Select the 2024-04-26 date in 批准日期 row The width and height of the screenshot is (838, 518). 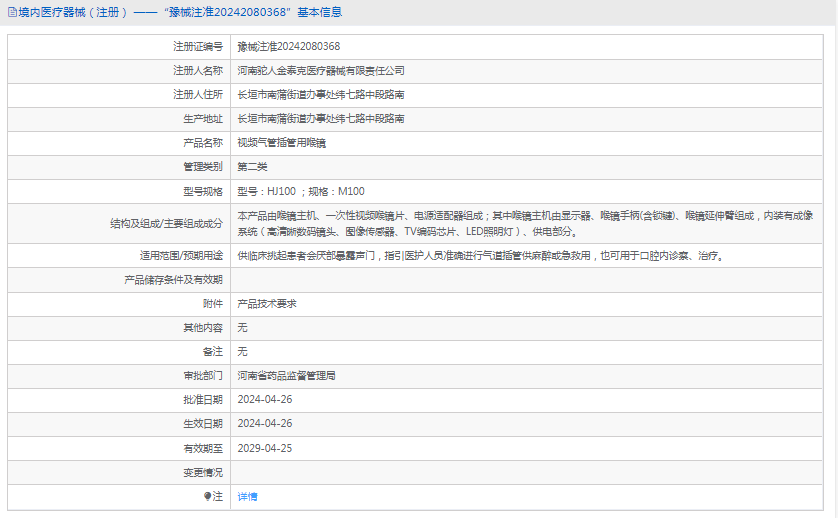(265, 399)
